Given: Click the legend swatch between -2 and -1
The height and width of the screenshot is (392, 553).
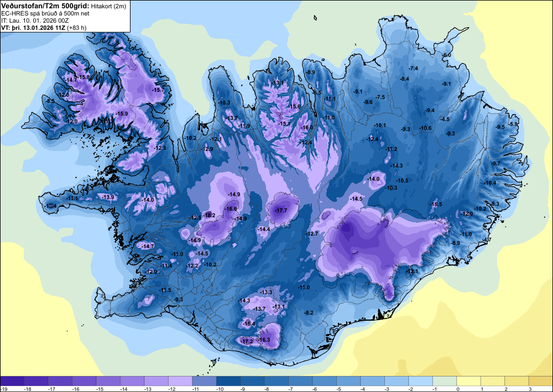Looking at the screenshot, I should pyautogui.click(x=420, y=381).
